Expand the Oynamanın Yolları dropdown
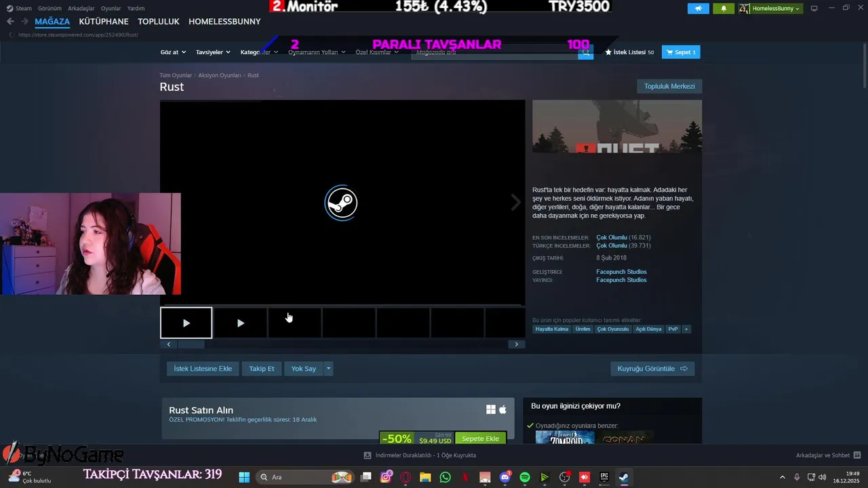 [317, 52]
